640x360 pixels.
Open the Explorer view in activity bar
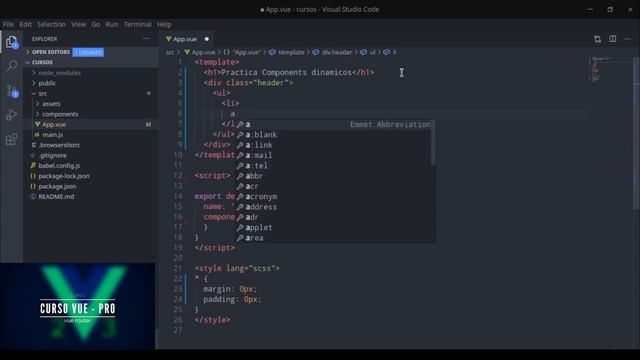[11, 42]
